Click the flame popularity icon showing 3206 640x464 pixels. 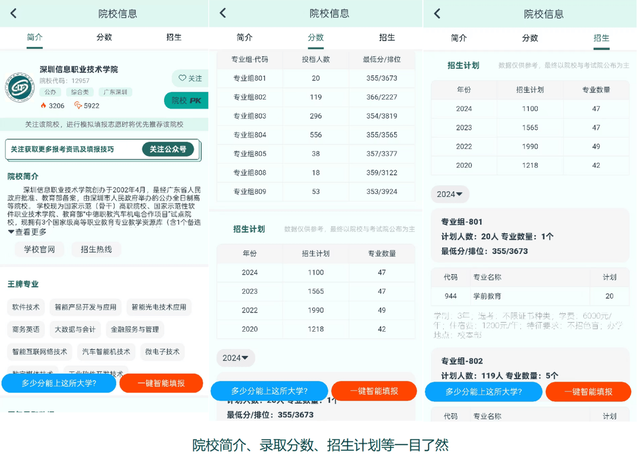(43, 106)
